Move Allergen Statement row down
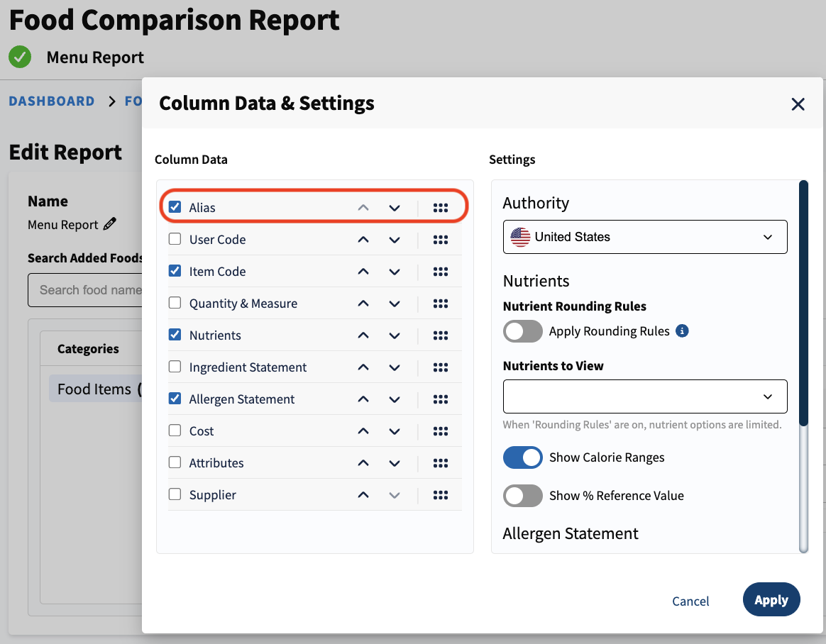This screenshot has width=826, height=644. (394, 400)
